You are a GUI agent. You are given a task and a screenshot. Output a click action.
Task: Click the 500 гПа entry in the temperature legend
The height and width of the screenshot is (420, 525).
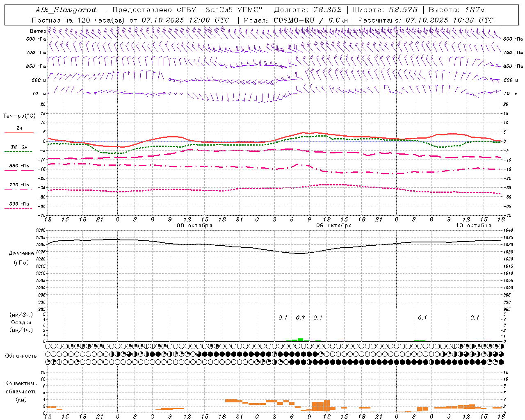(19, 205)
